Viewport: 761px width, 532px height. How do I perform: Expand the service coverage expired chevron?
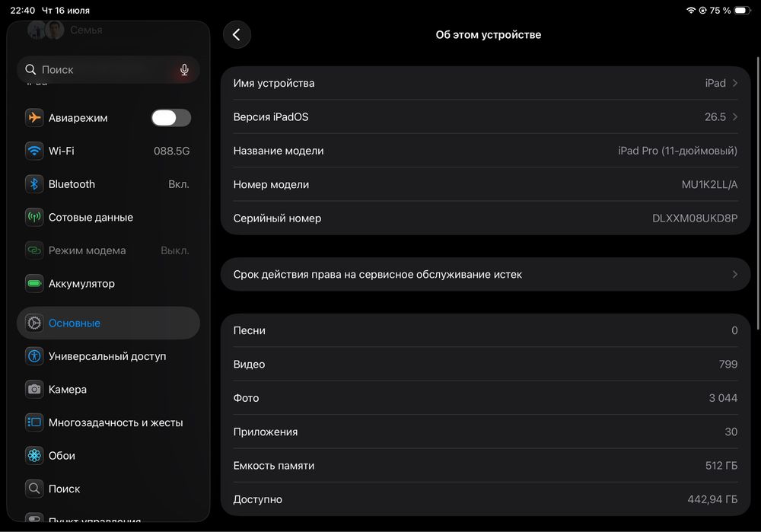735,274
